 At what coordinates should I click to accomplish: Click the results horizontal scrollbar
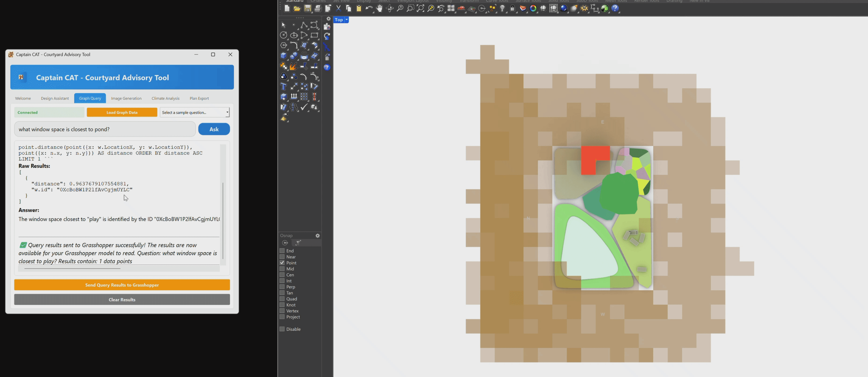pos(72,269)
